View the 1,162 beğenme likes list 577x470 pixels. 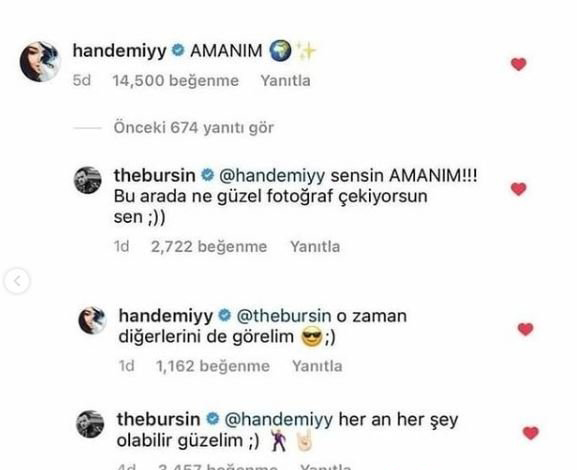(213, 366)
